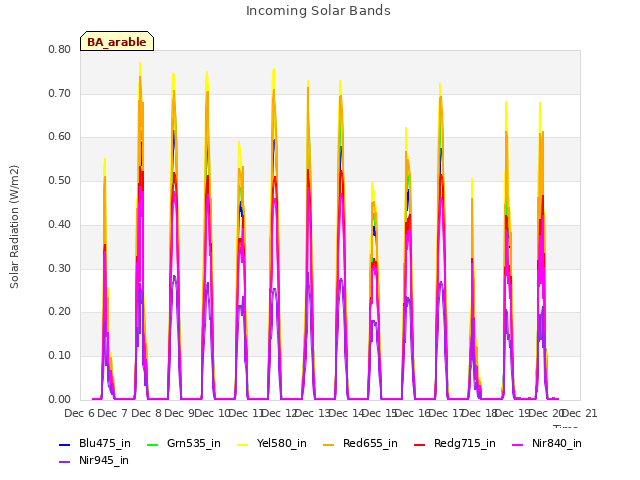Click the yellow Yel580_in legend swatch

coord(243,444)
